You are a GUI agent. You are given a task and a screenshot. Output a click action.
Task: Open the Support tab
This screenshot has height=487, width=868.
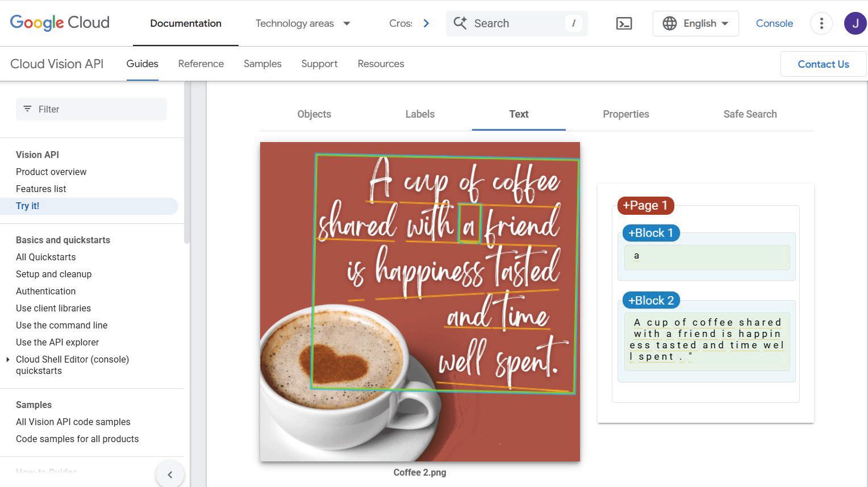319,64
